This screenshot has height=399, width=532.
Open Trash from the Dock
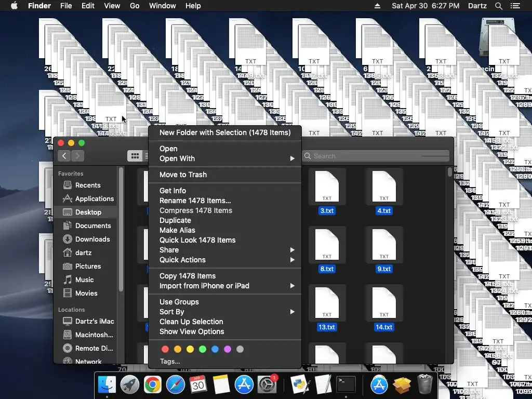(x=424, y=385)
